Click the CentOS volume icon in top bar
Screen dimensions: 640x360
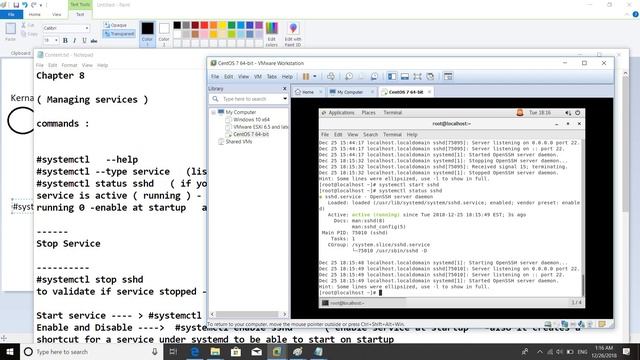(x=568, y=113)
